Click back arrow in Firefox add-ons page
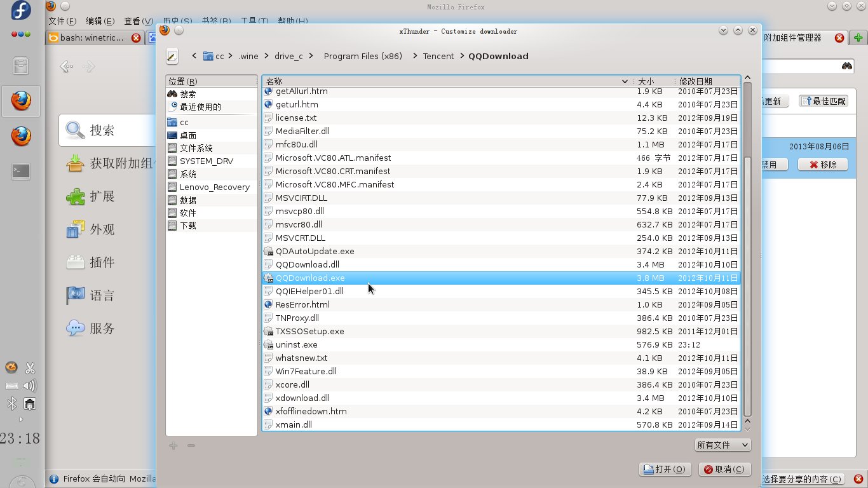868x488 pixels. (65, 67)
